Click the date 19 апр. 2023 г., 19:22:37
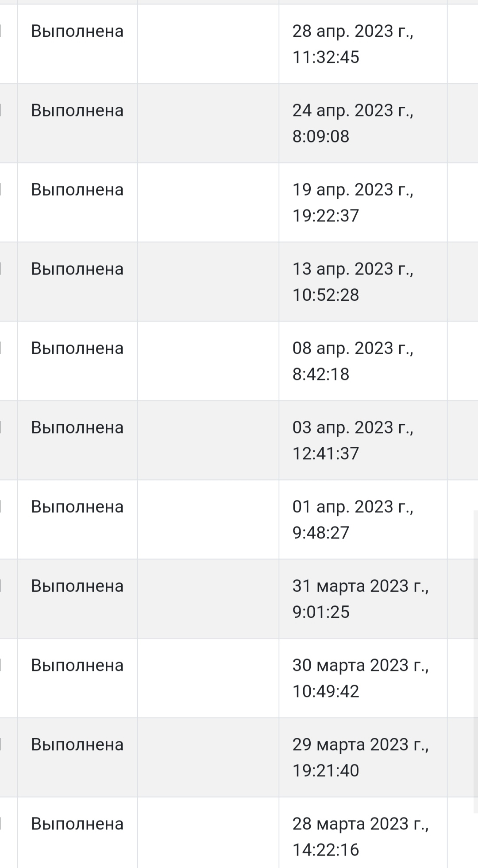Viewport: 478px width, 868px height. [353, 202]
